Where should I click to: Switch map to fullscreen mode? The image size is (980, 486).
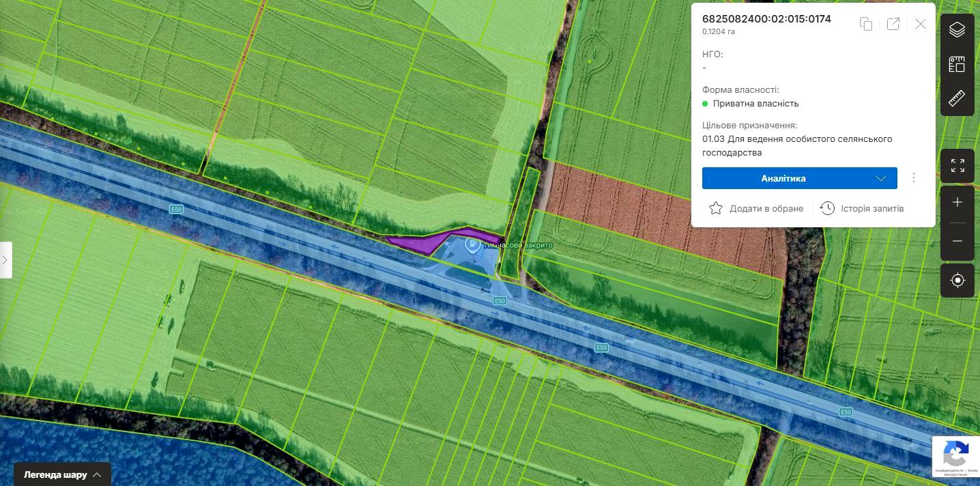point(957,166)
